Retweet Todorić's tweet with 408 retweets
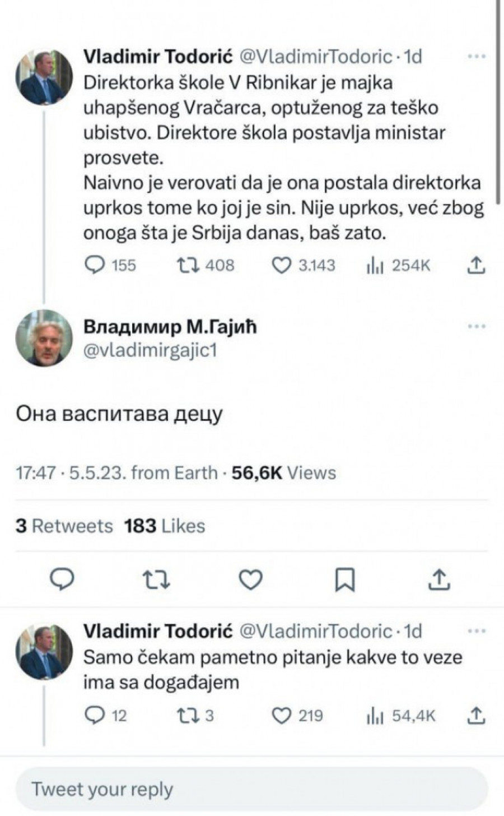 [185, 265]
